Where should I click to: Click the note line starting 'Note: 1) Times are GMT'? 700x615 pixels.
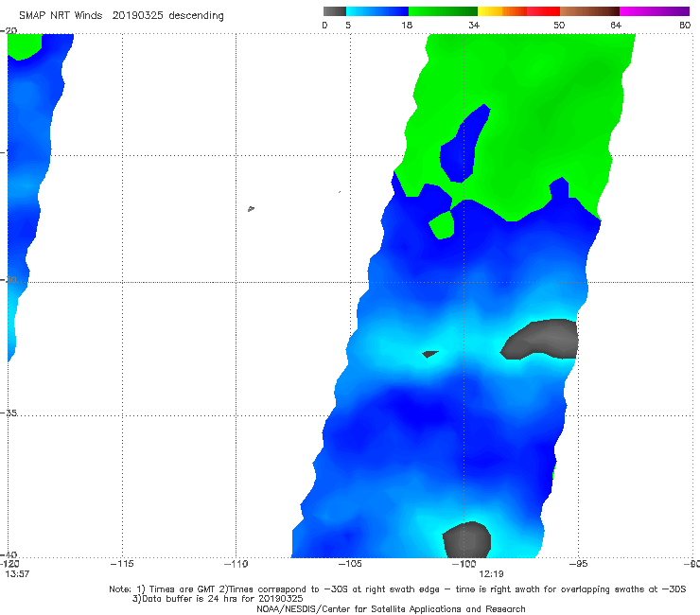[x=397, y=589]
